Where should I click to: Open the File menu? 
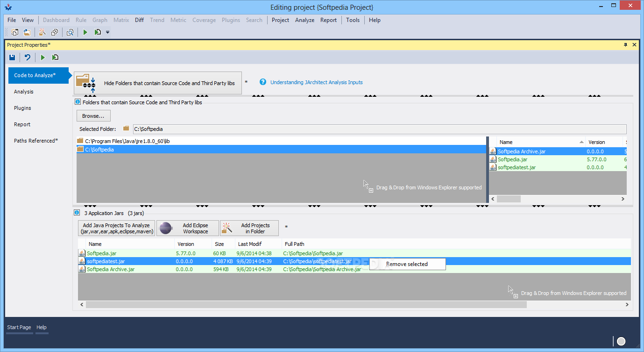12,20
